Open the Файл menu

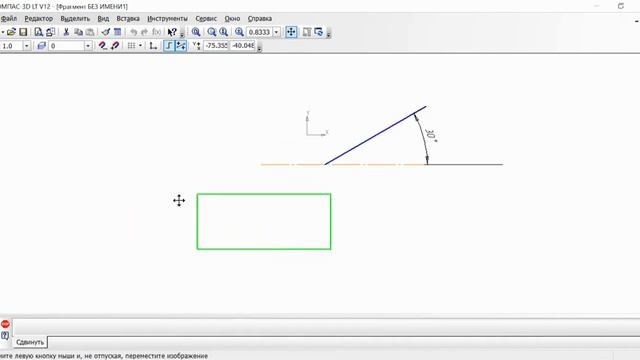[x=9, y=18]
